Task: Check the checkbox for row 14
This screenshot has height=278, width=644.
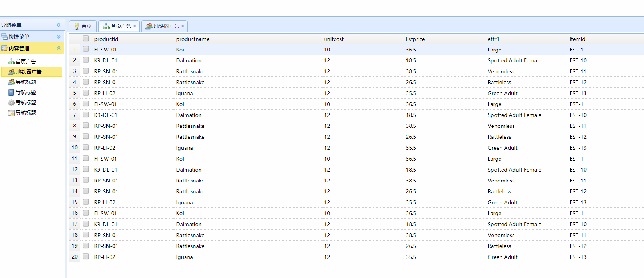Action: click(x=86, y=191)
